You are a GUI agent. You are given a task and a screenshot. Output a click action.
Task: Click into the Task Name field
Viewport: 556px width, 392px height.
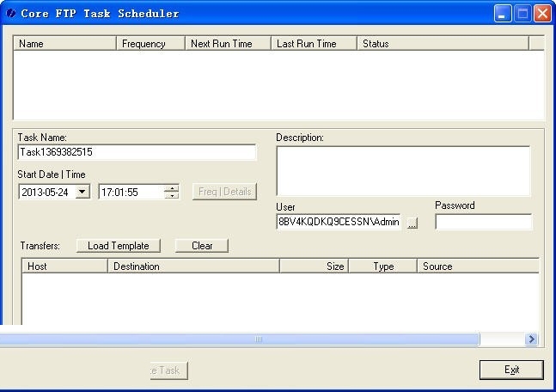tap(137, 152)
